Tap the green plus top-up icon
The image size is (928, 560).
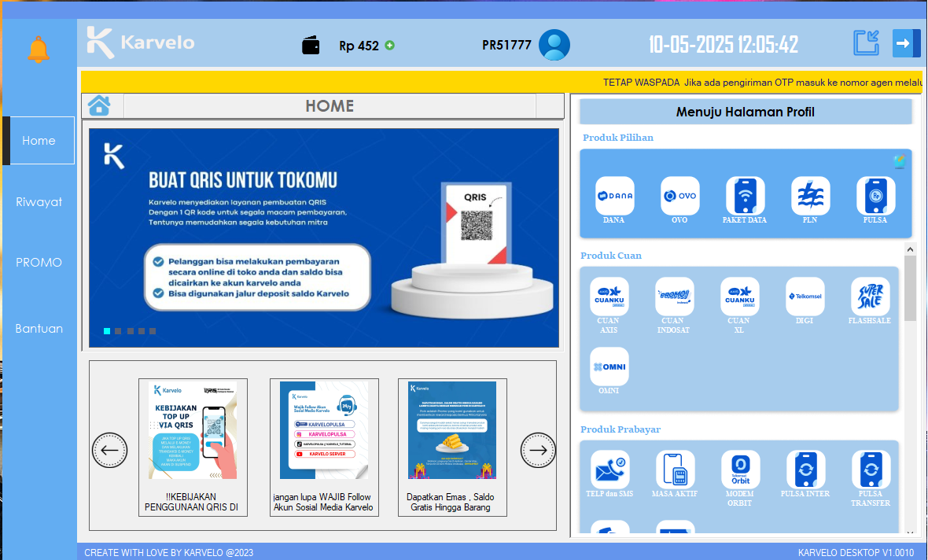pyautogui.click(x=389, y=45)
